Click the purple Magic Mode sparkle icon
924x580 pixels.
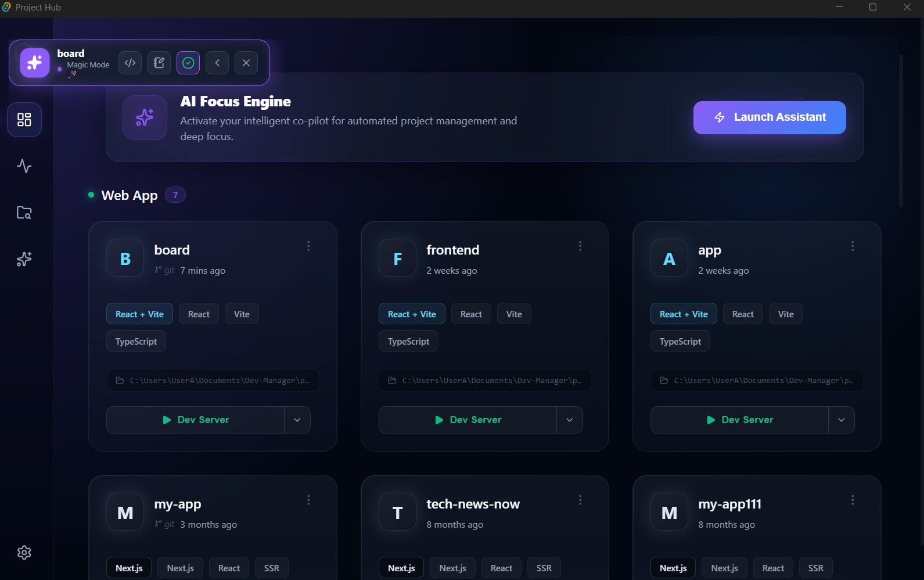tap(35, 63)
